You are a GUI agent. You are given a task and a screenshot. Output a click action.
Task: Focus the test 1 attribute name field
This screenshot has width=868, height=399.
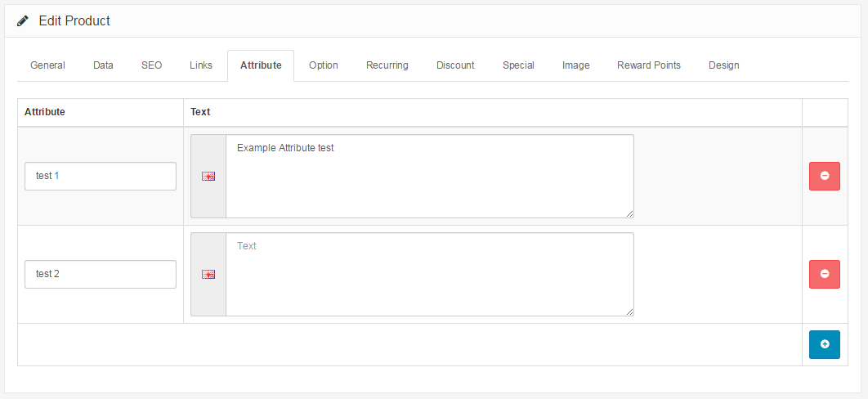click(x=101, y=176)
